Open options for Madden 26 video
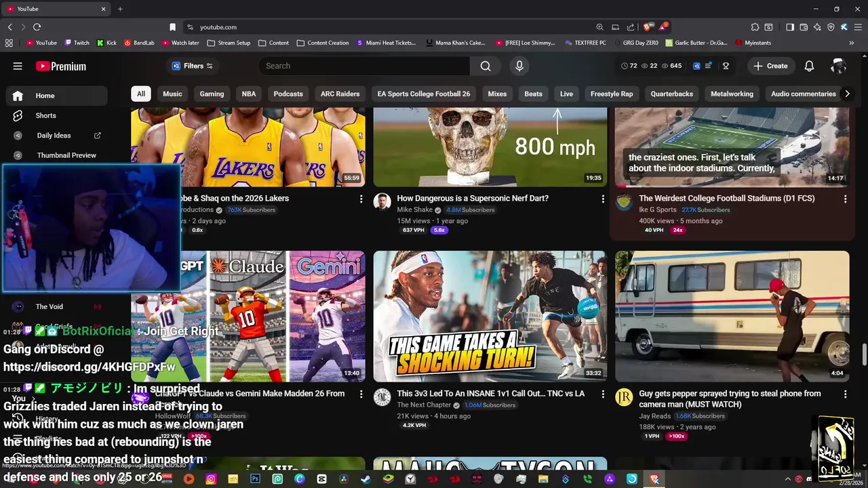The image size is (868, 488). point(361,394)
